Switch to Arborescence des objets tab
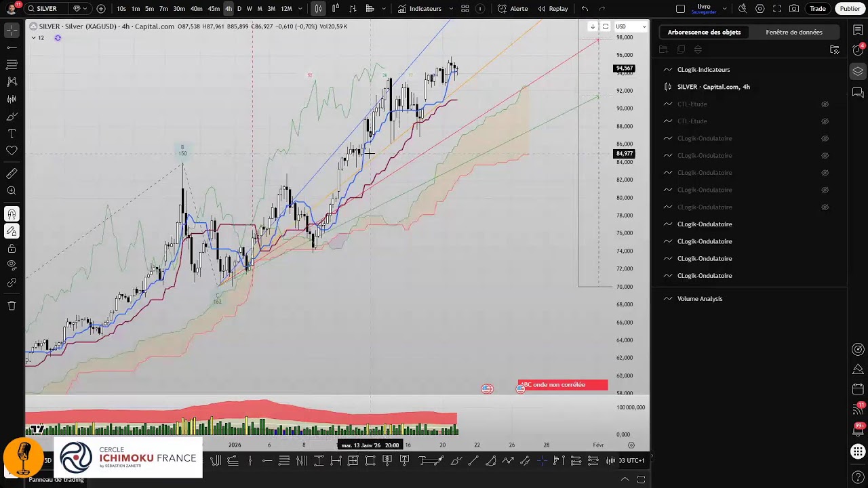This screenshot has width=868, height=488. point(704,32)
